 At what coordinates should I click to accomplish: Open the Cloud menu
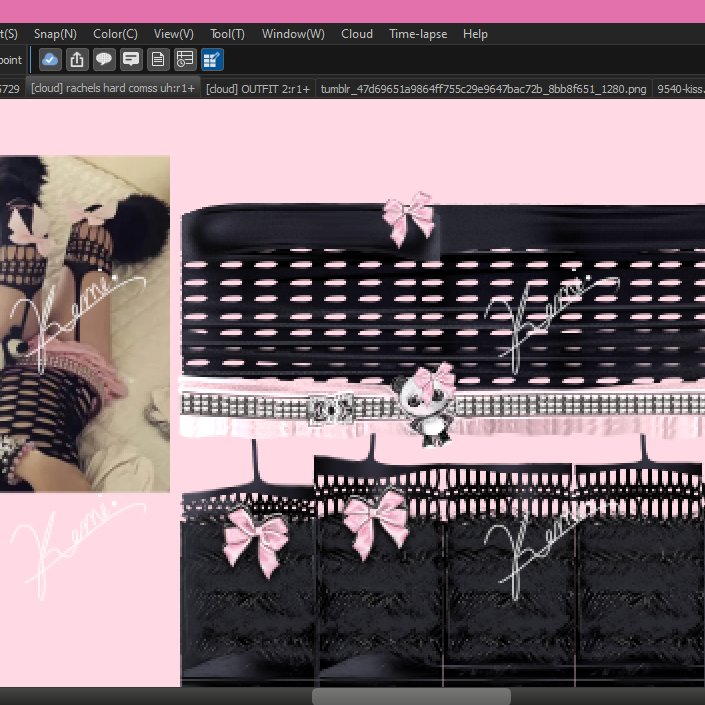[x=357, y=34]
